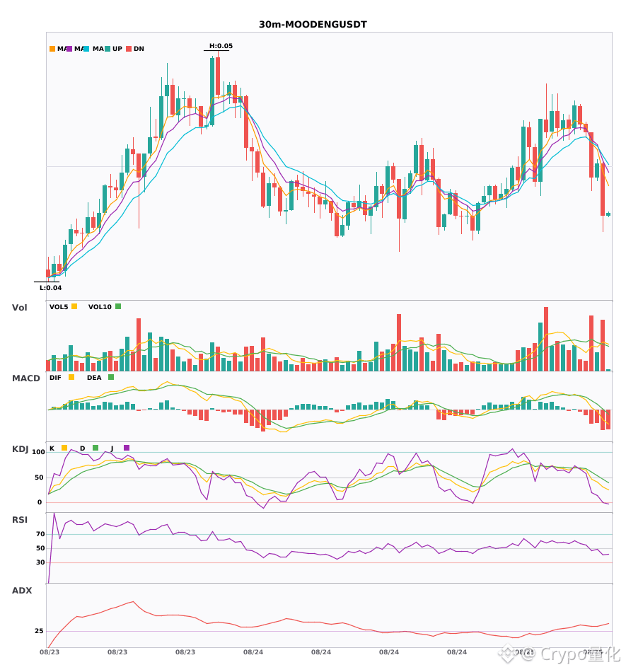Click the KDJ 100 axis value

[39, 452]
